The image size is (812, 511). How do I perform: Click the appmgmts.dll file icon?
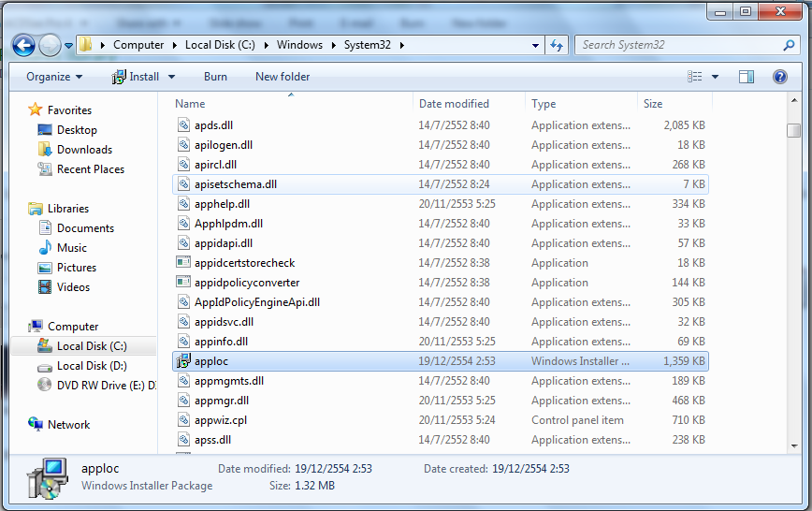pos(183,381)
